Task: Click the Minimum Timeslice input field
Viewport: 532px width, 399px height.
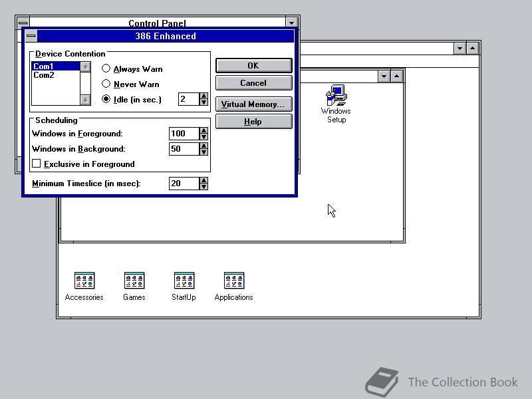Action: (x=184, y=184)
